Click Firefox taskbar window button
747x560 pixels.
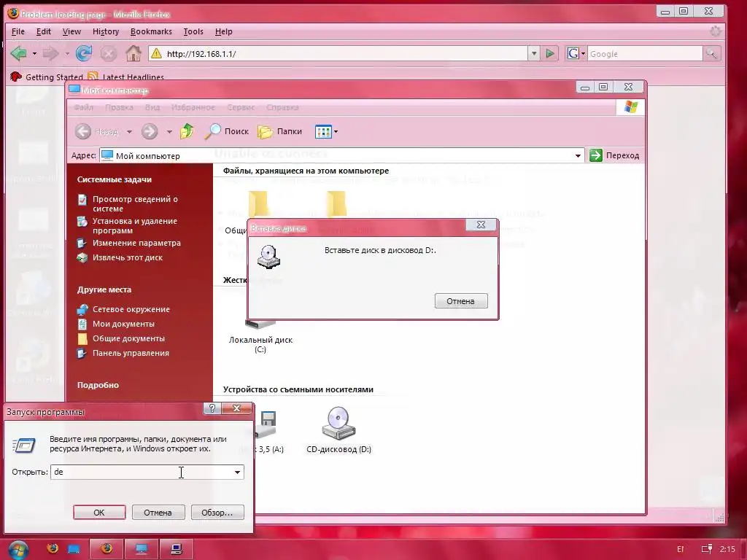point(107,549)
